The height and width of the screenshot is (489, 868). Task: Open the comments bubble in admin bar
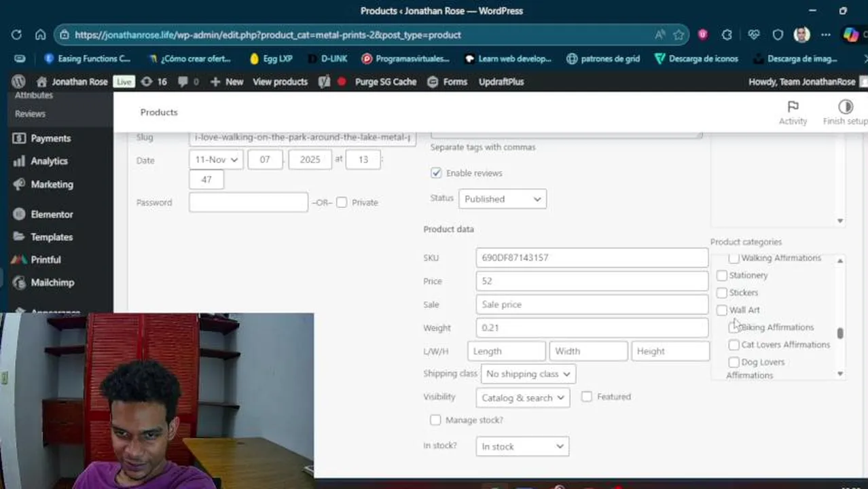pyautogui.click(x=188, y=81)
